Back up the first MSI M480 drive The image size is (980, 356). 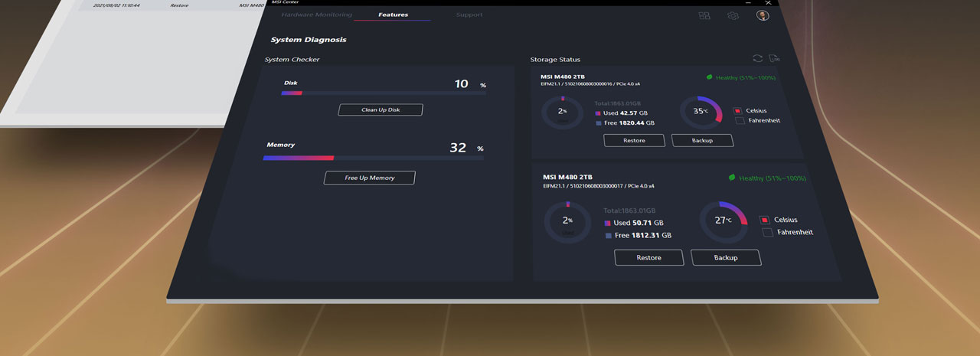(x=702, y=140)
